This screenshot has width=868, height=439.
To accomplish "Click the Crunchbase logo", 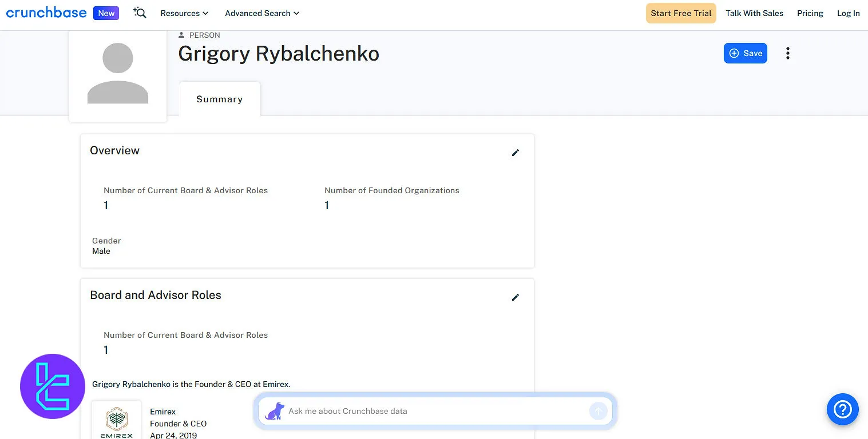I will coord(46,13).
